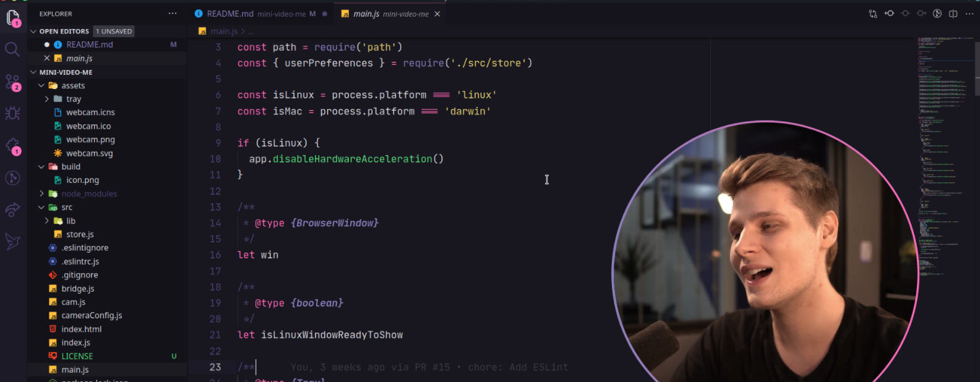
Task: Click open previous revision icon in editor toolbar
Action: pos(889,14)
